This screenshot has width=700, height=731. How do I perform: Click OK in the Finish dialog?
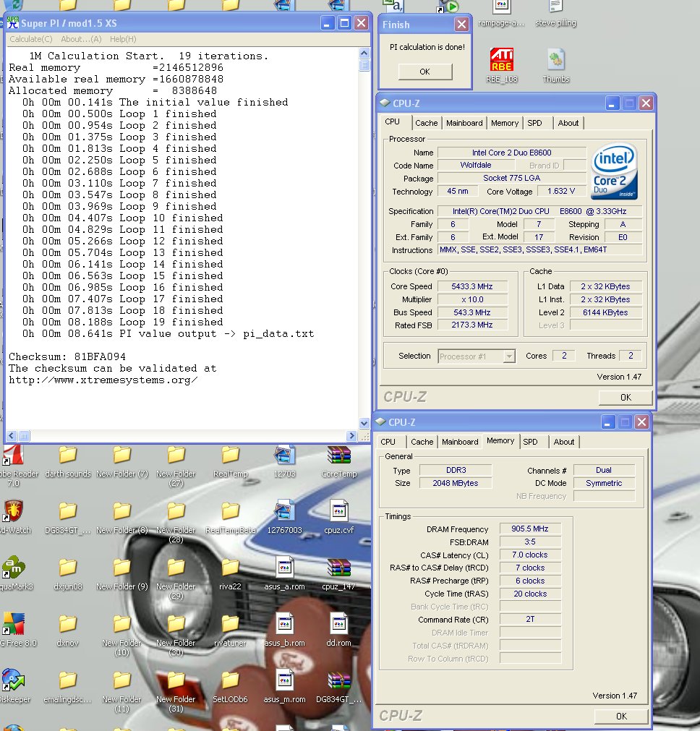pyautogui.click(x=424, y=72)
